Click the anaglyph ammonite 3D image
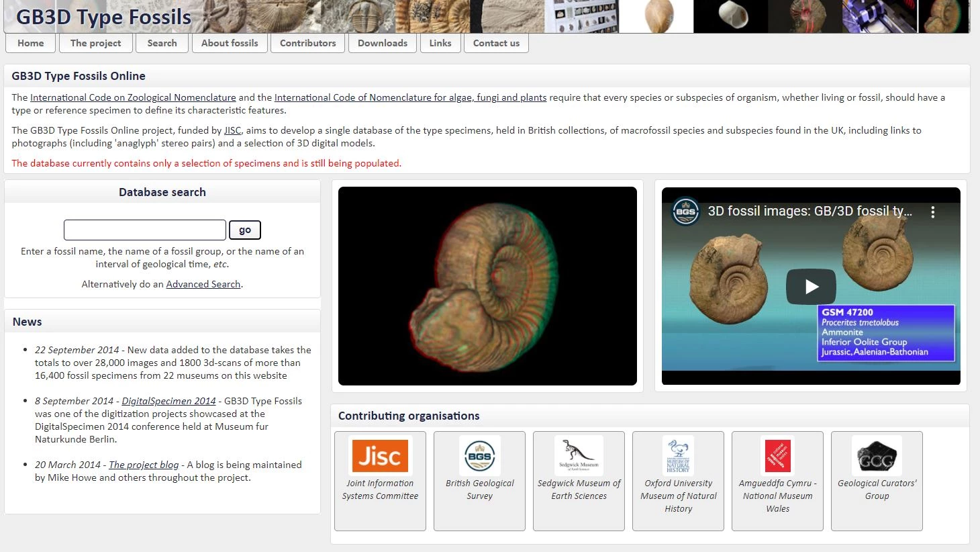 [487, 286]
